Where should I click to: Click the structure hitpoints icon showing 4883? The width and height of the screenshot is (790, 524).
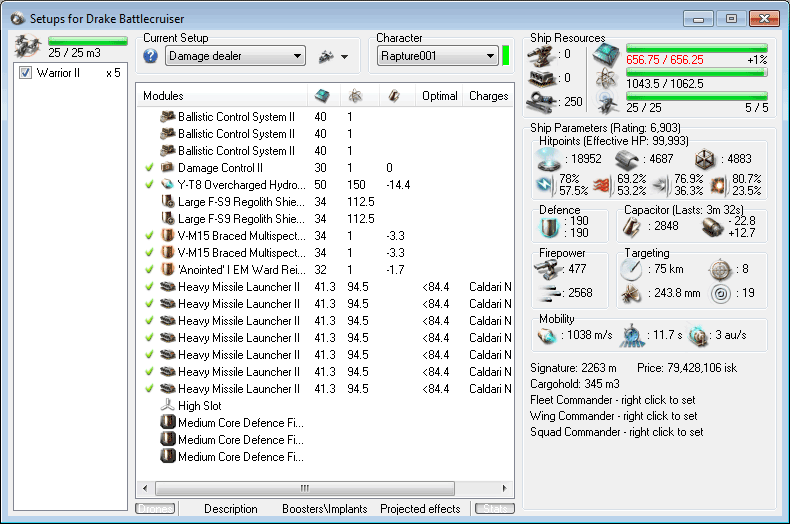tap(705, 160)
